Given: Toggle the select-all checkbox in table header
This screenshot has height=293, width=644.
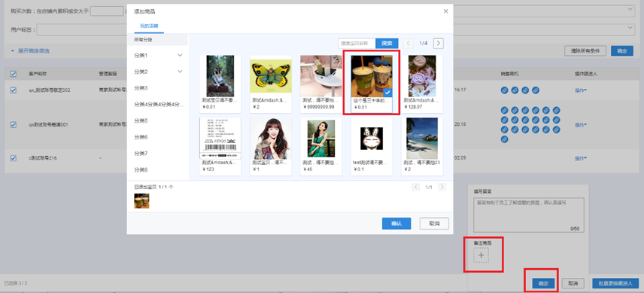Looking at the screenshot, I should coord(13,74).
